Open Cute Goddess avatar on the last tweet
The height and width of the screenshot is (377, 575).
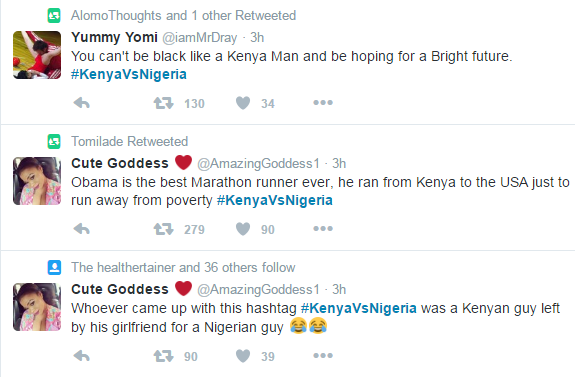tap(37, 307)
